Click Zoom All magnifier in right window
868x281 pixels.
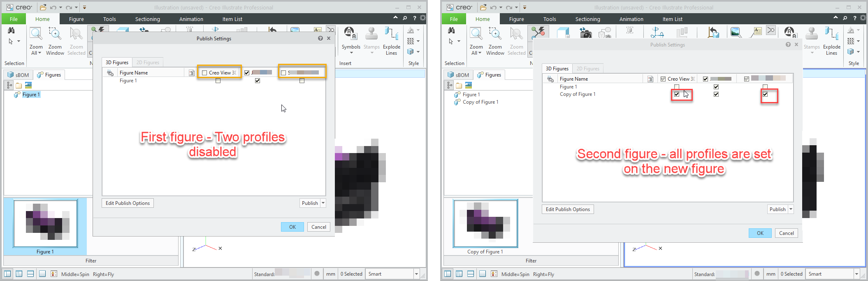[x=476, y=34]
